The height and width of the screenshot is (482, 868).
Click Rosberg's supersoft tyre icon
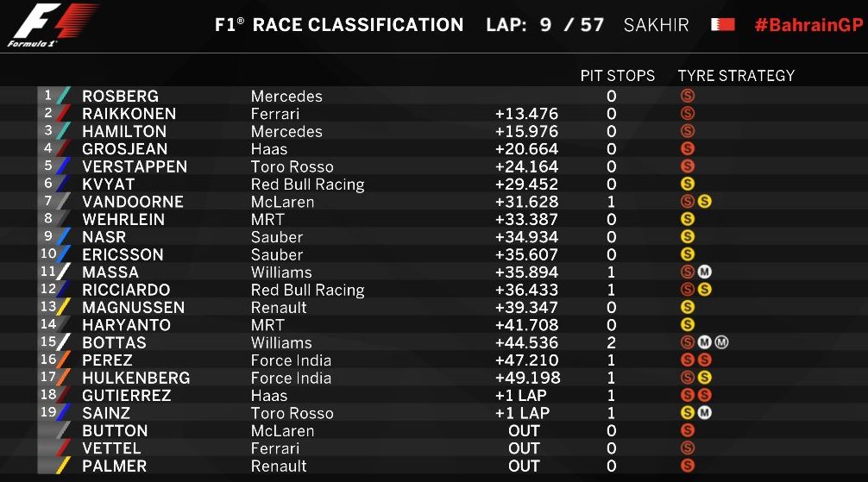688,96
